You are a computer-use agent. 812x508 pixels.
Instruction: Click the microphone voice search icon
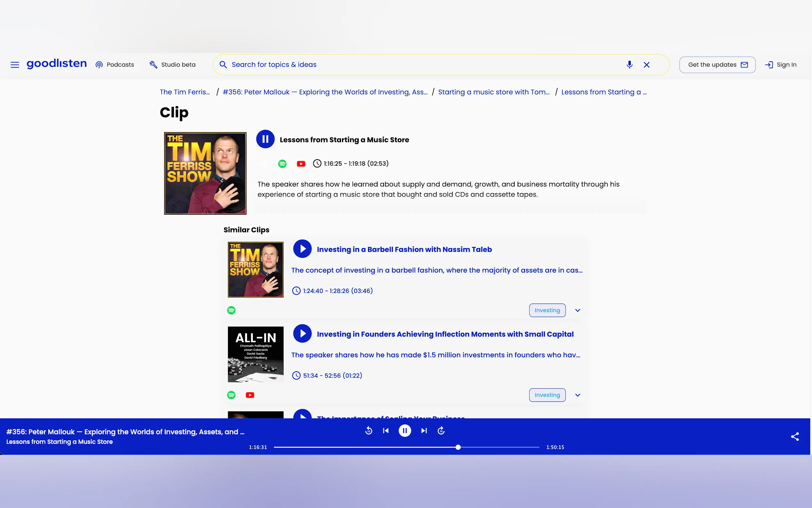[x=629, y=65]
